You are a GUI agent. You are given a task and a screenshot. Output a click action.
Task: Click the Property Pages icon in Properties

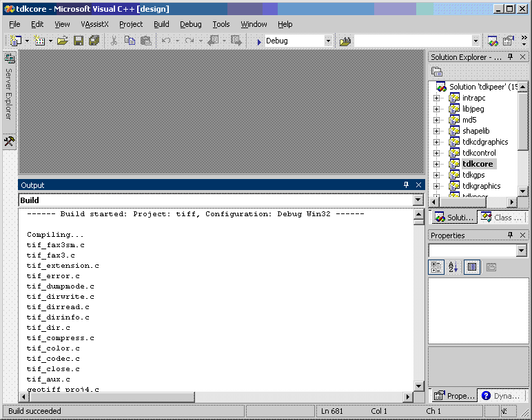491,267
